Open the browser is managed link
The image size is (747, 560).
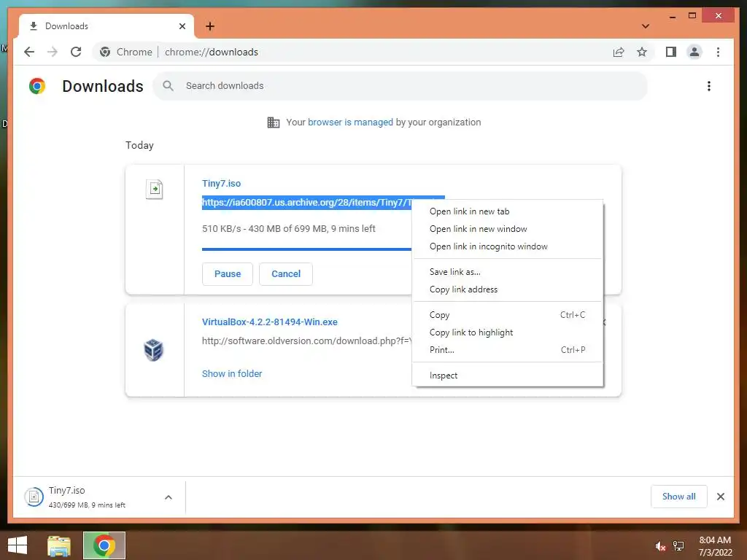(x=350, y=122)
